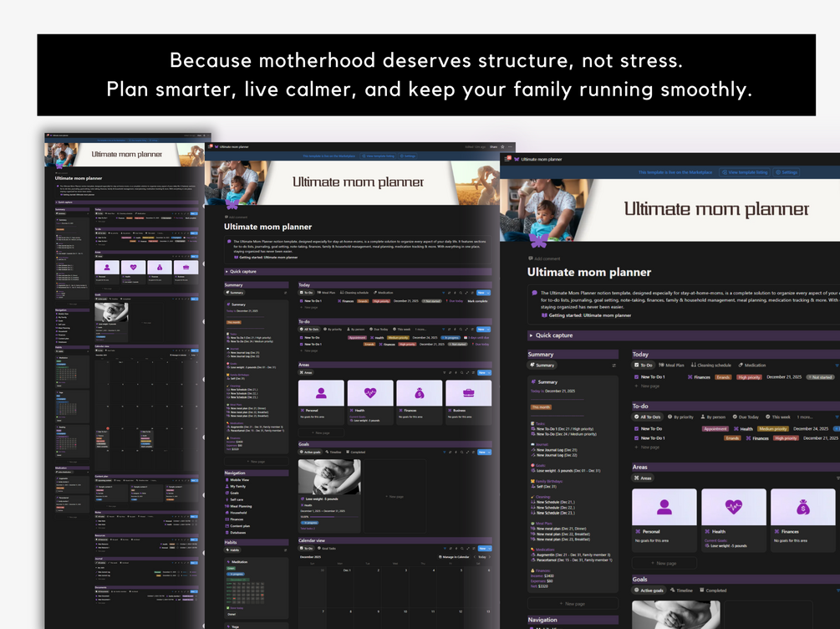
Task: Switch to Meal Plan tab, right window
Action: 671,366
